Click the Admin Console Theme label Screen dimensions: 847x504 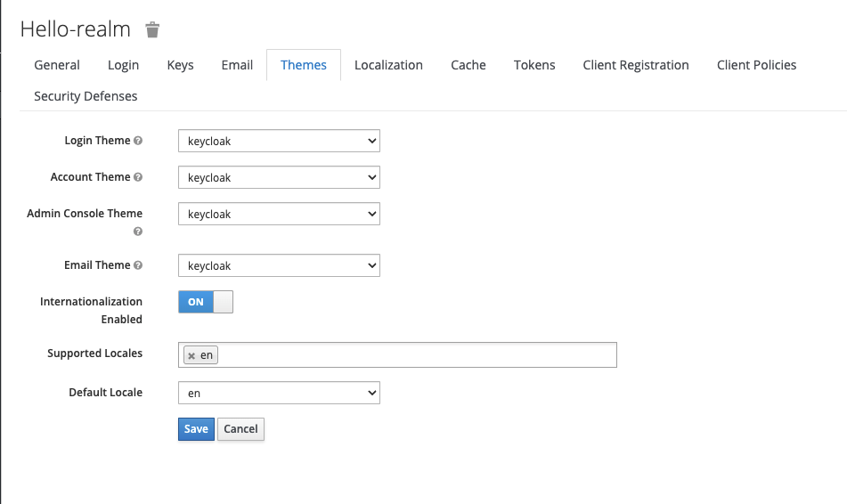pyautogui.click(x=85, y=214)
